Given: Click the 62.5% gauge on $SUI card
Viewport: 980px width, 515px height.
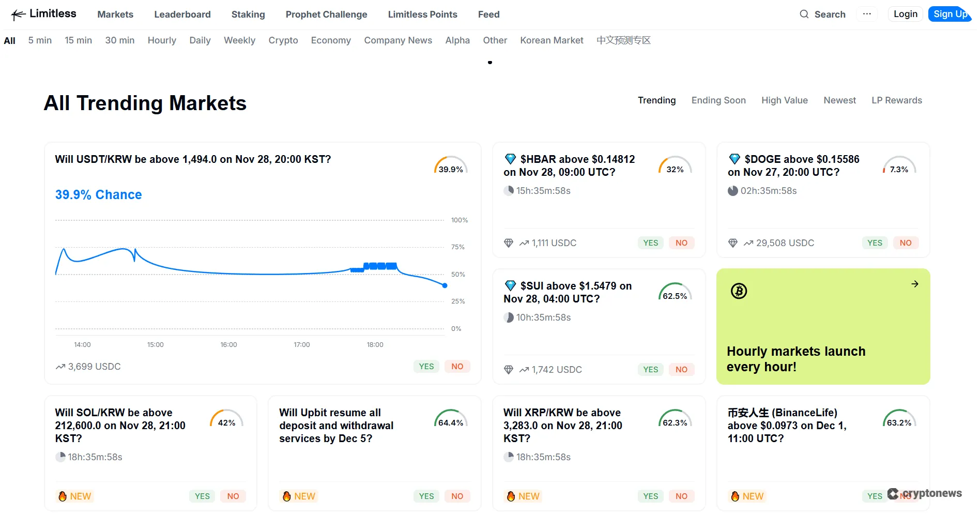Looking at the screenshot, I should (675, 293).
